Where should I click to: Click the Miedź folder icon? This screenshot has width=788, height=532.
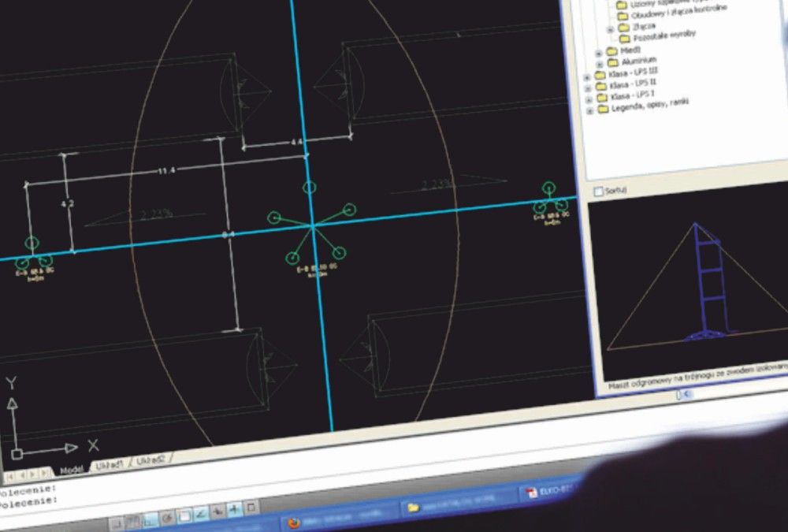pyautogui.click(x=611, y=51)
